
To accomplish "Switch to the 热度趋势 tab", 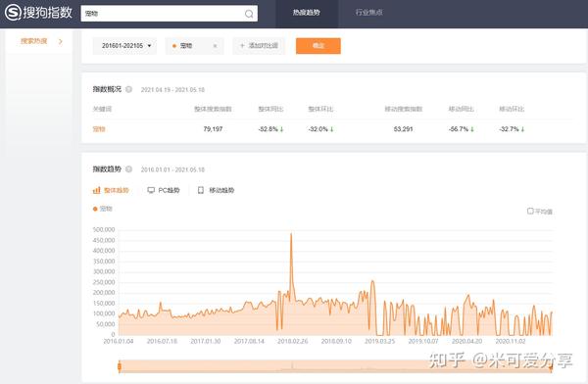I will pos(307,13).
